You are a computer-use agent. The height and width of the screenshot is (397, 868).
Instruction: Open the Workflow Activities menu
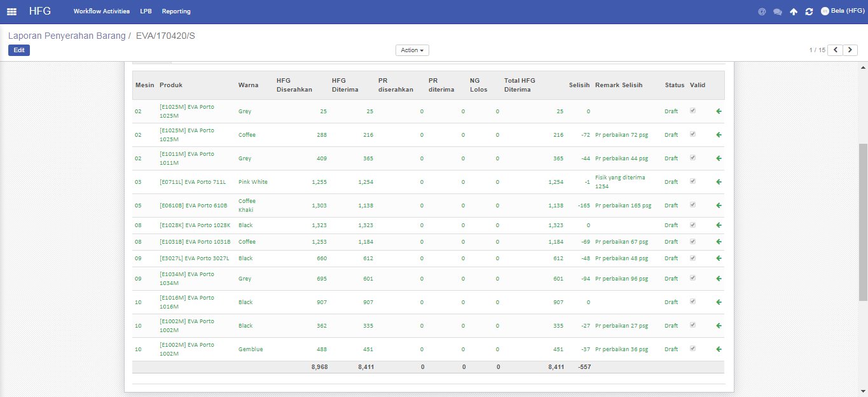point(101,11)
